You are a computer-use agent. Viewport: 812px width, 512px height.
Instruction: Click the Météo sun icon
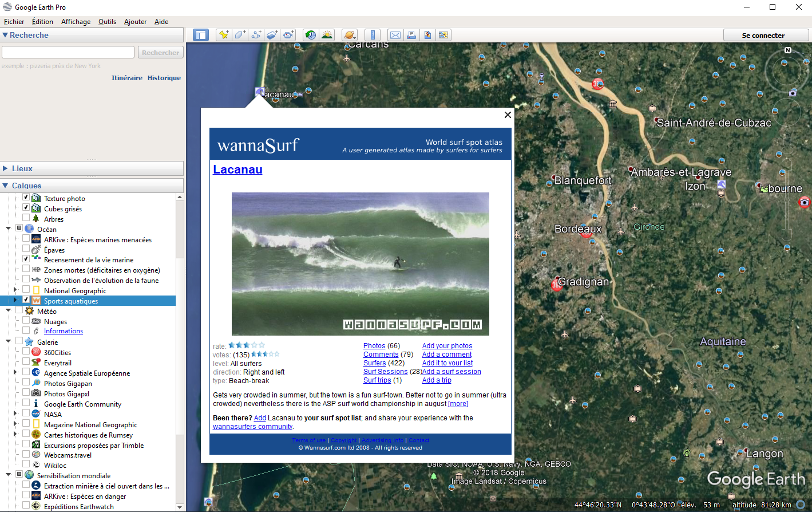[x=29, y=311]
